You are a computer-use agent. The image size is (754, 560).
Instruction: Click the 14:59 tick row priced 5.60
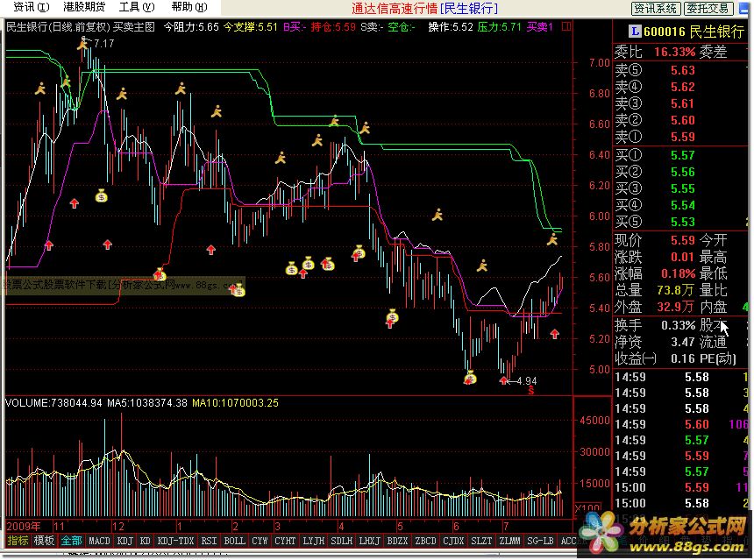click(681, 424)
